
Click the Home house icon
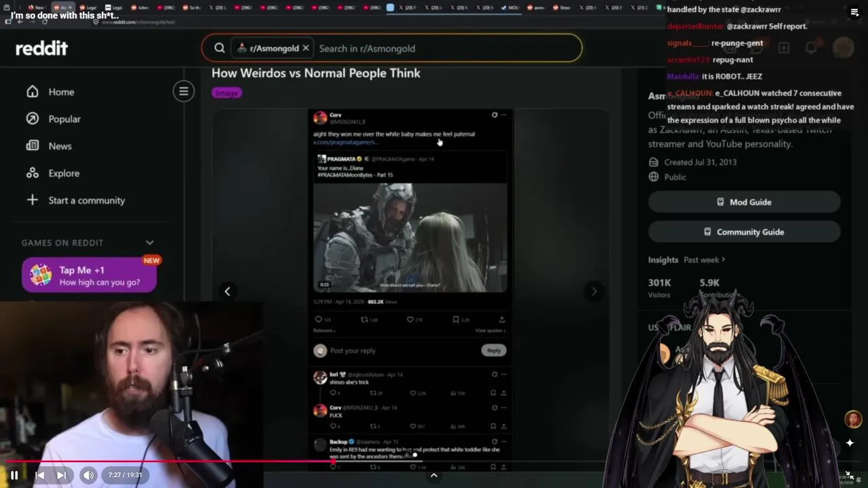[x=33, y=91]
